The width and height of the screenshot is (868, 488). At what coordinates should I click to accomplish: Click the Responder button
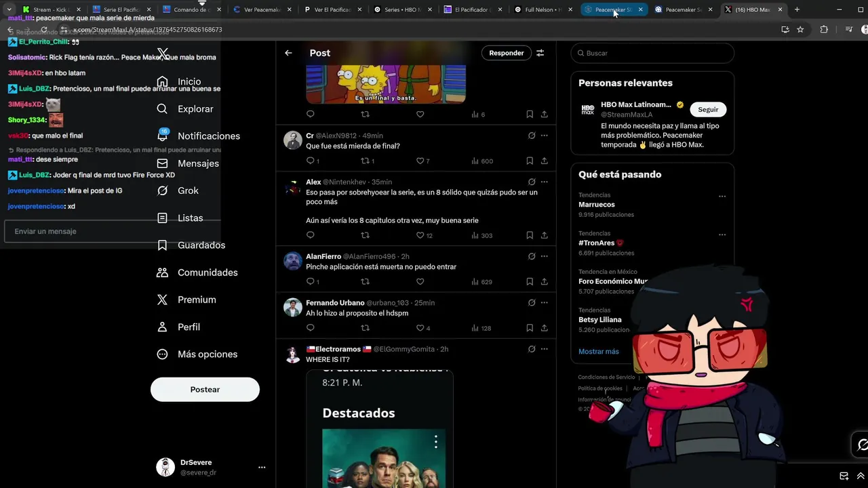pyautogui.click(x=507, y=53)
